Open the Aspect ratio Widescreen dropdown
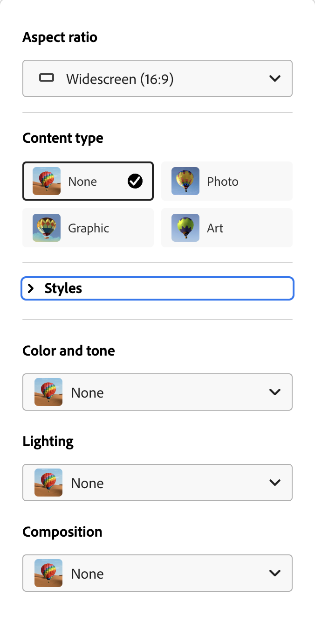 point(157,78)
